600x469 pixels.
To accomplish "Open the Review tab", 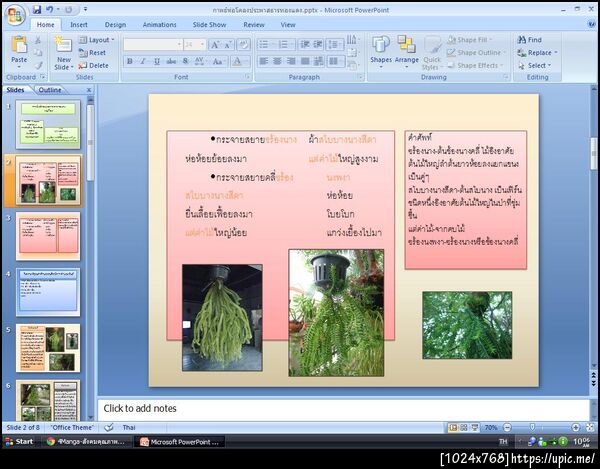I will tap(254, 25).
